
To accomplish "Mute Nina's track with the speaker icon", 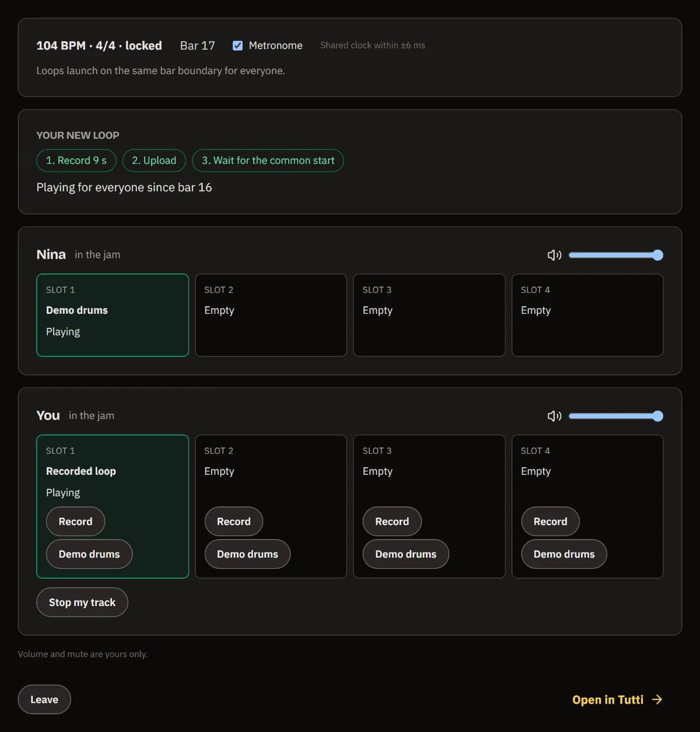I will coord(554,255).
